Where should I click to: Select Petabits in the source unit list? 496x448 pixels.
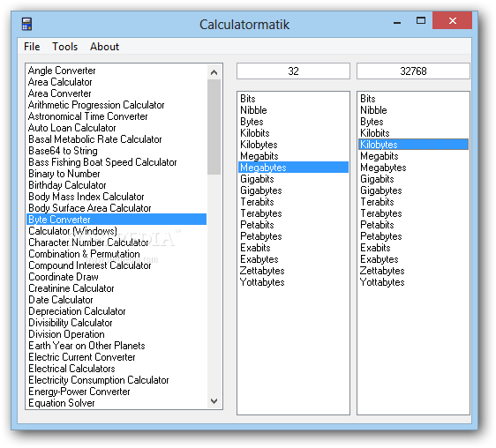[293, 225]
